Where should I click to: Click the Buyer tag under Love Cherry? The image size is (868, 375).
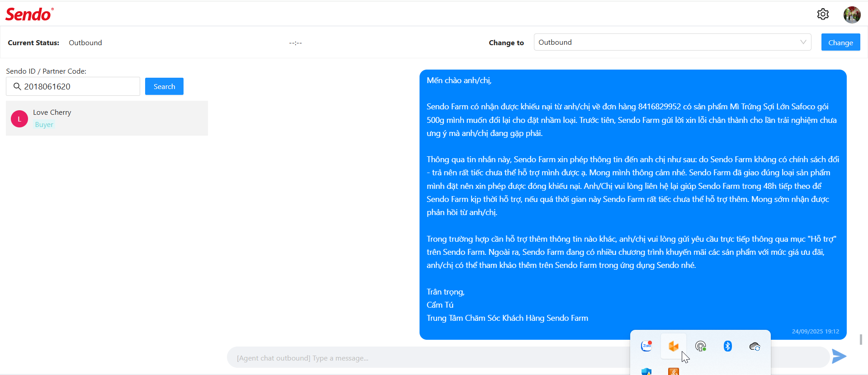coord(44,125)
